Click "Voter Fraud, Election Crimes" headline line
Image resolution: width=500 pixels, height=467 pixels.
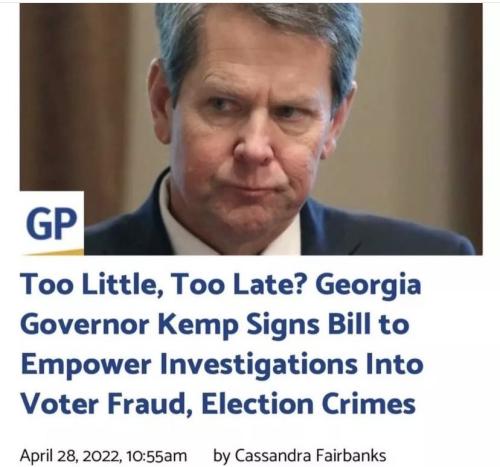[218, 404]
